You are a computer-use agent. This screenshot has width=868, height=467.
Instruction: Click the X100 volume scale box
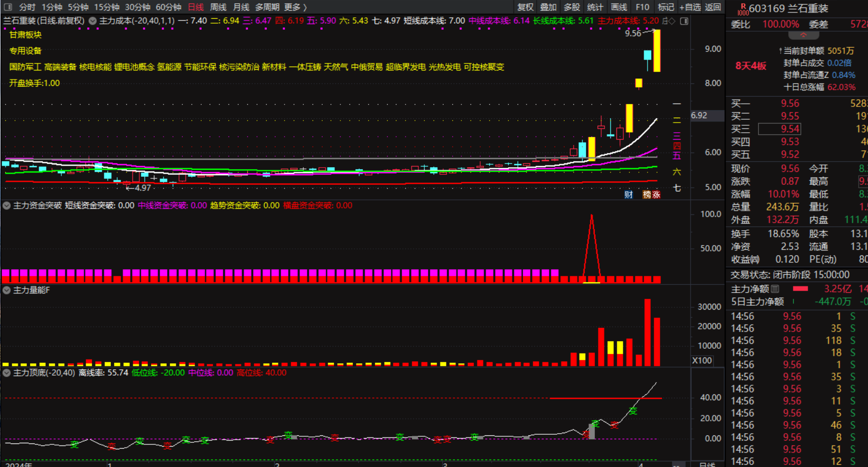[x=702, y=361]
